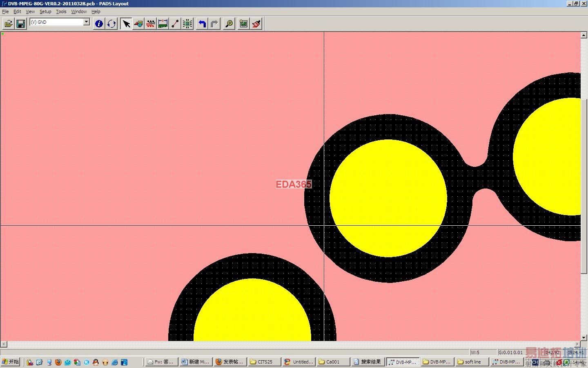The image size is (588, 368).
Task: Click the grey Redo arrow
Action: point(214,24)
